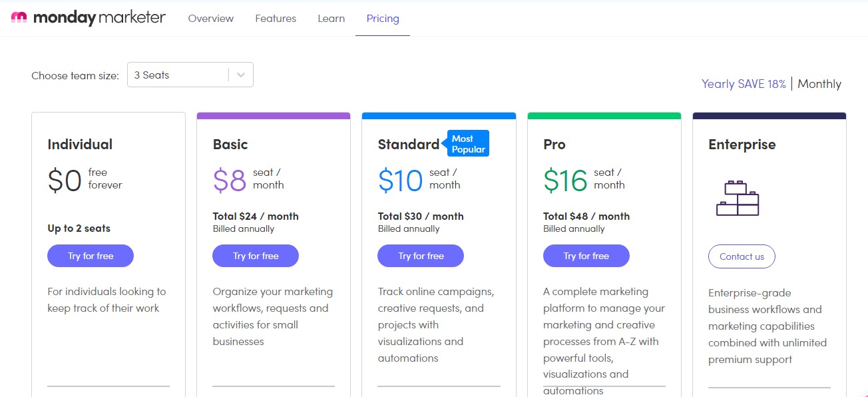Viewport: 868px width, 397px height.
Task: Click the Basic plan $8 price
Action: pos(230,181)
